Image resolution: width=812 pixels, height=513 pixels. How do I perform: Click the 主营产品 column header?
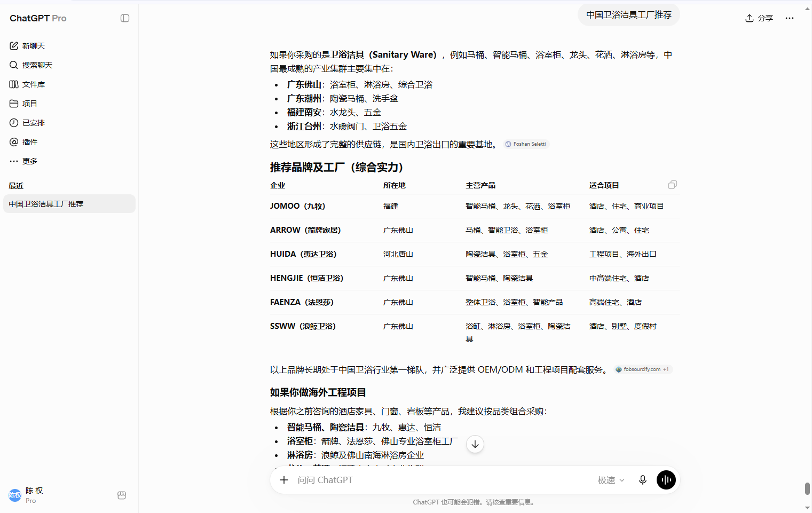480,185
